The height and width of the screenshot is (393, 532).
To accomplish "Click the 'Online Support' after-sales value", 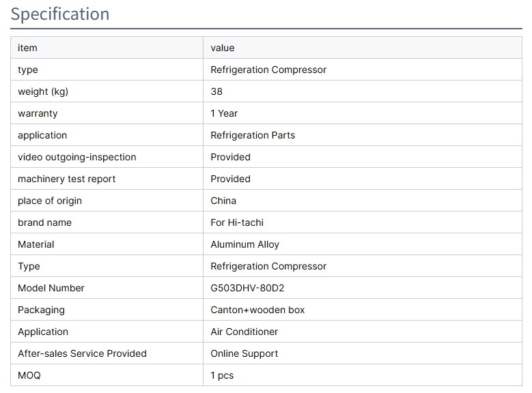I will 244,353.
